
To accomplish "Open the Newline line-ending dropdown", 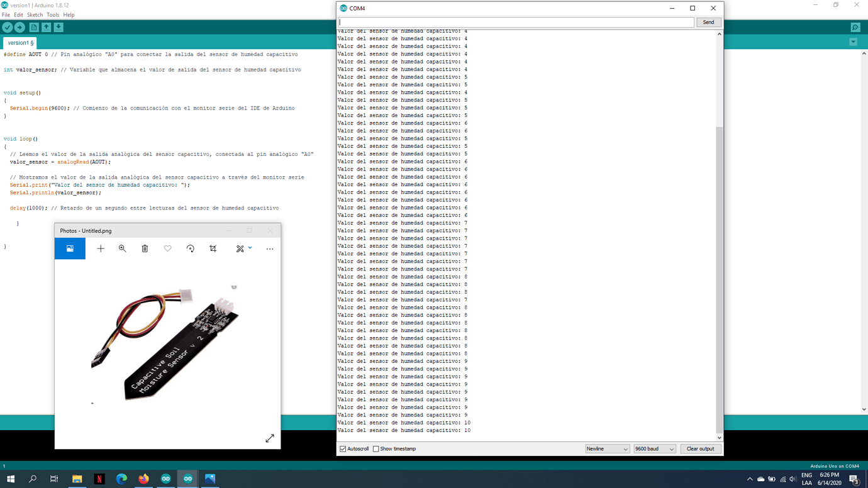I will click(x=606, y=448).
